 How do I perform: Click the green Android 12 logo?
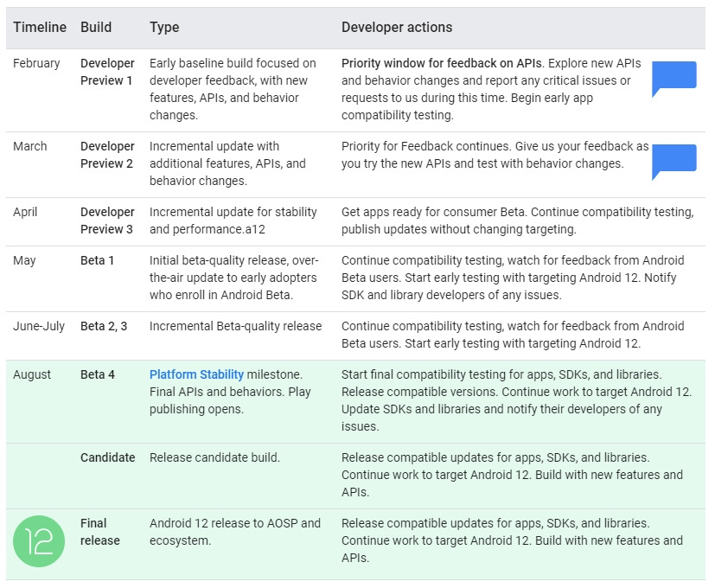tap(39, 541)
